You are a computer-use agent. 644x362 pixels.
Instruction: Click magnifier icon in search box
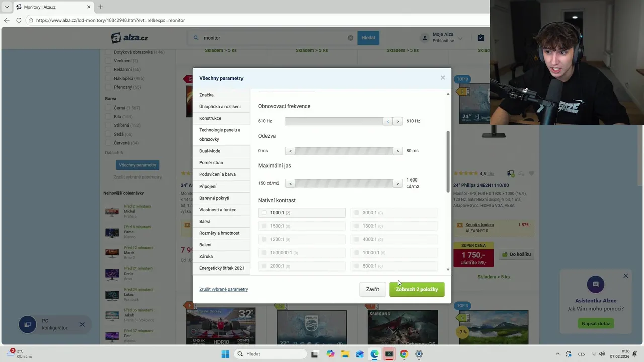(196, 38)
